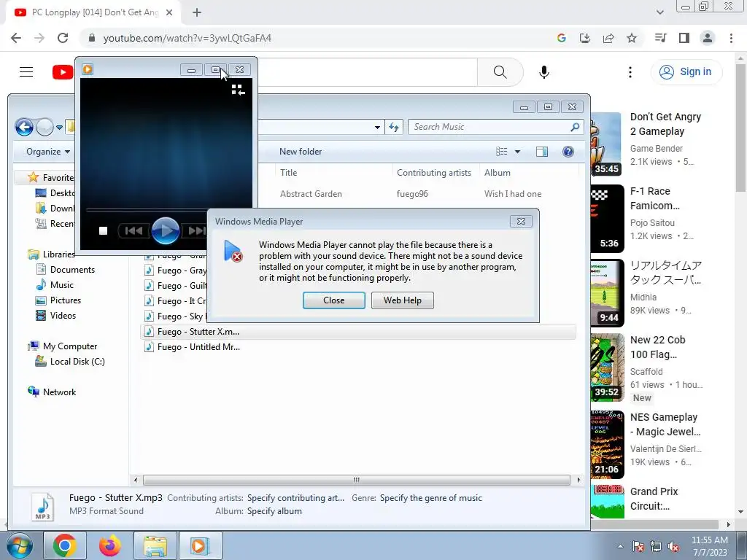The image size is (747, 560).
Task: Search YouTube by voice microphone
Action: (544, 72)
